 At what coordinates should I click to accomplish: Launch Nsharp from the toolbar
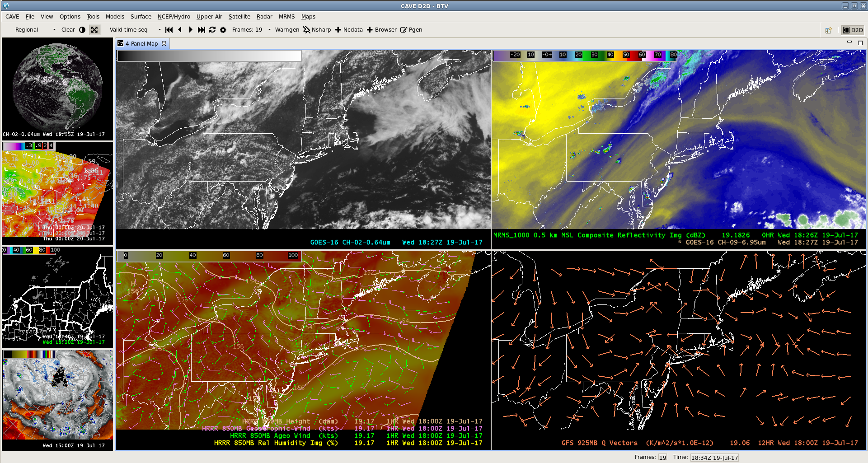318,30
